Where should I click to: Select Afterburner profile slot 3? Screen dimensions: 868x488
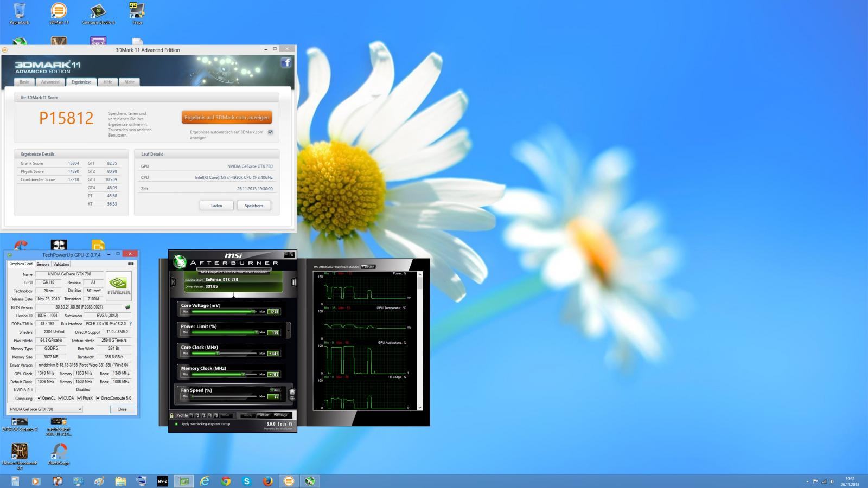[x=204, y=415]
